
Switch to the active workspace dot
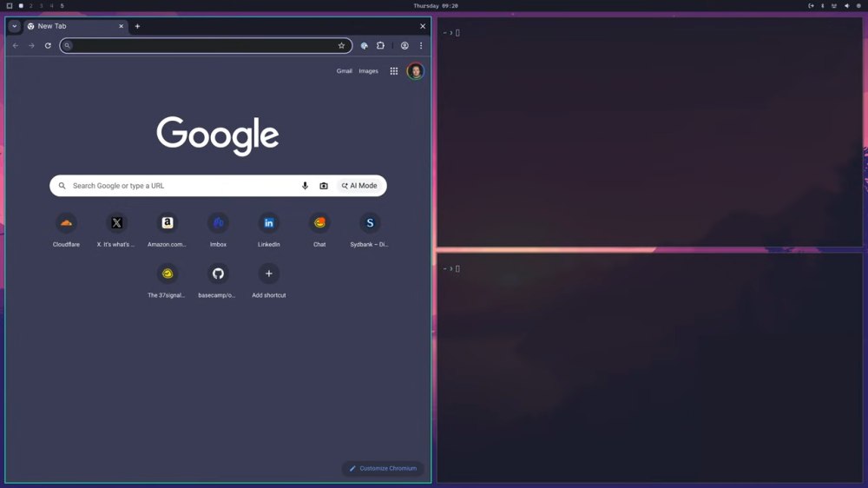(x=21, y=5)
